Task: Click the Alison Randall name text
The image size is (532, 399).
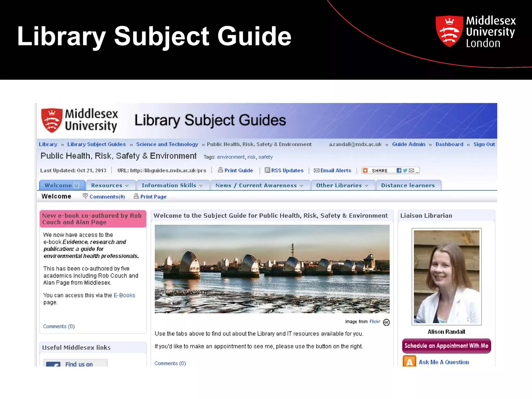Action: coord(446,332)
